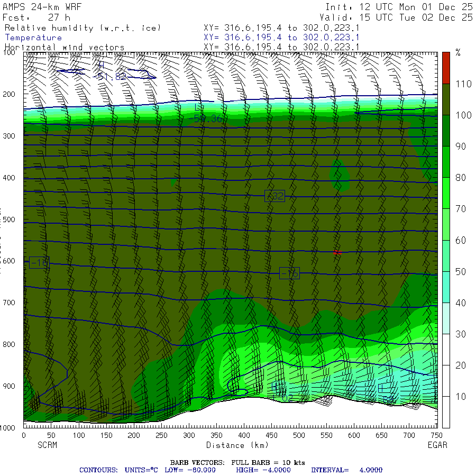Viewport: 476px width, 476px height.
Task: Click the pale cyan 30–40% colorbar segment
Action: click(x=446, y=318)
